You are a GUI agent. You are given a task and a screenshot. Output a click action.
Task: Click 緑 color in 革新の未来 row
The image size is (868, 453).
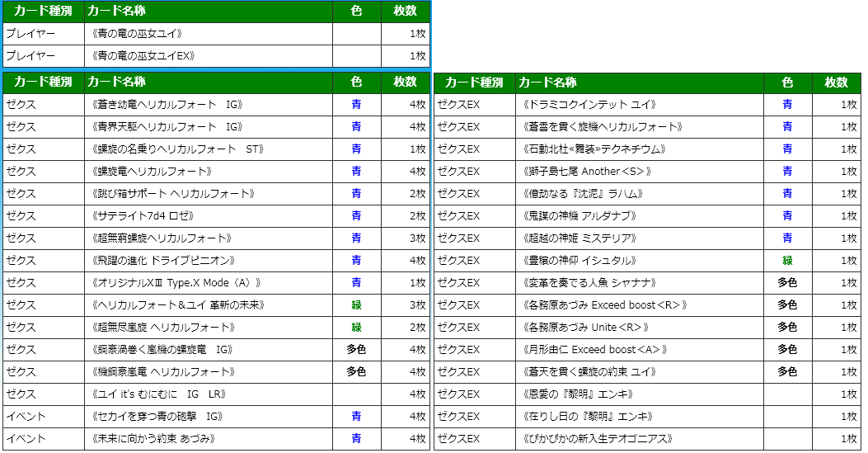pyautogui.click(x=356, y=304)
